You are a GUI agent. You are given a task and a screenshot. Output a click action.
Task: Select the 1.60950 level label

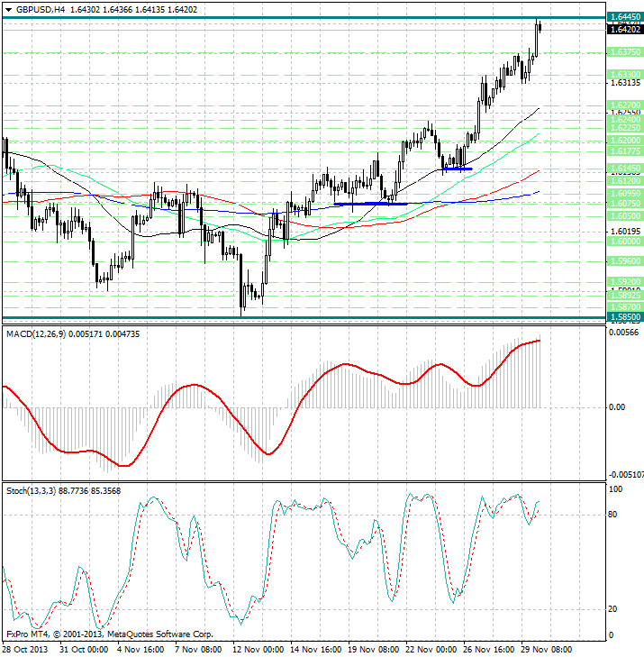(625, 194)
